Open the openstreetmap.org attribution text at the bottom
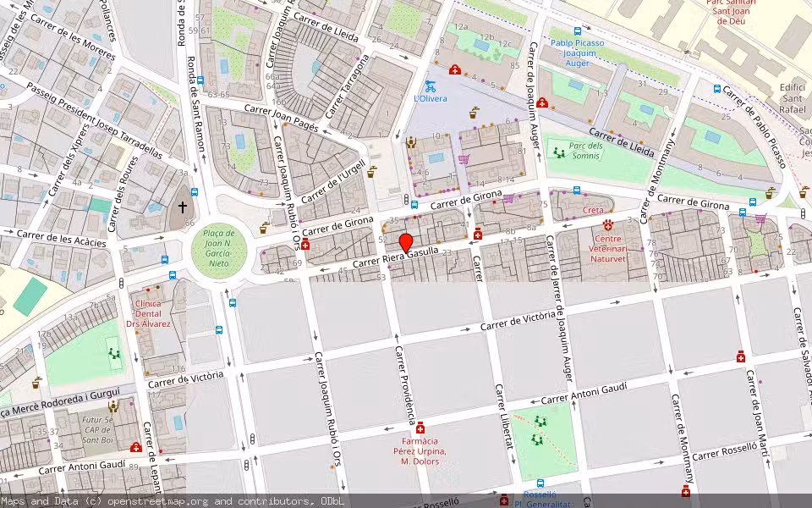Screen dimensions: 812x508 tap(173, 501)
